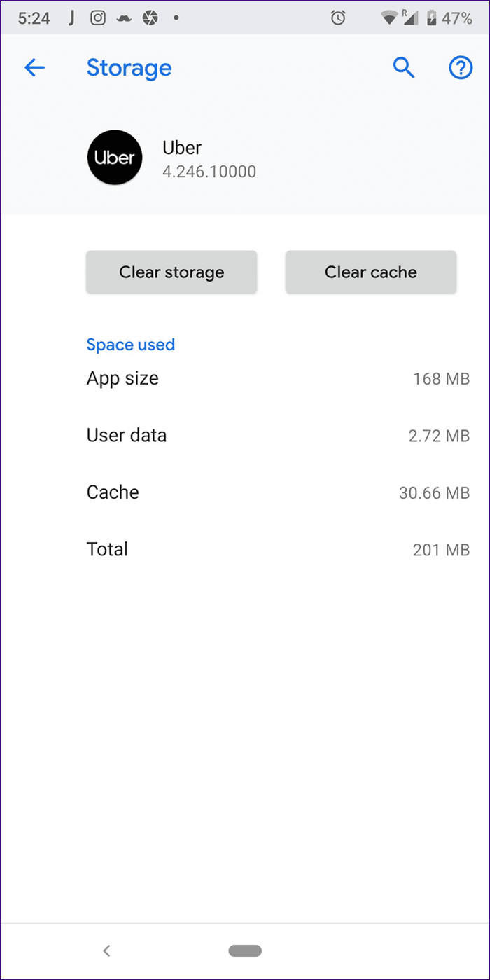Tap the Instagram notification icon
The height and width of the screenshot is (980, 490).
point(98,18)
